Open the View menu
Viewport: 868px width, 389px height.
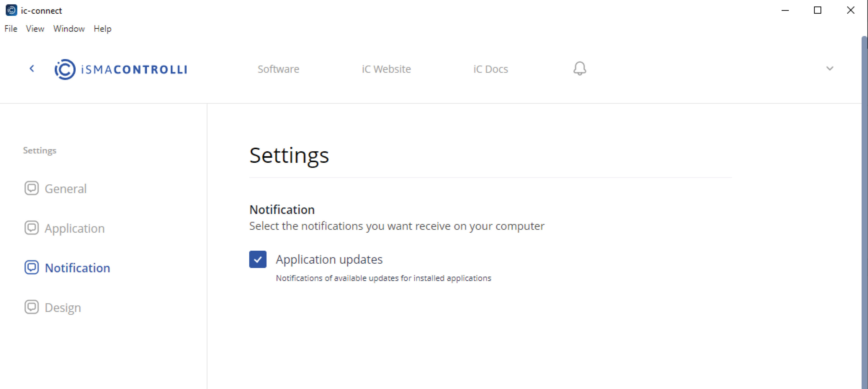tap(35, 29)
